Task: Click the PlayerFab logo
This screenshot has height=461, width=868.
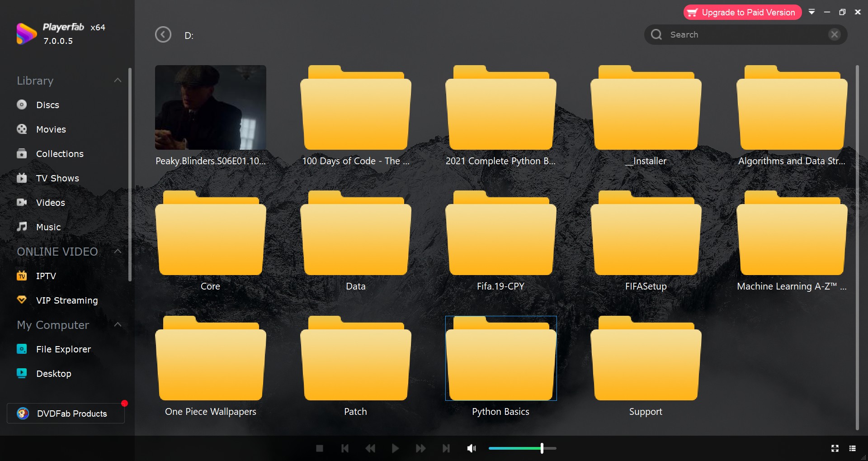Action: pos(27,34)
